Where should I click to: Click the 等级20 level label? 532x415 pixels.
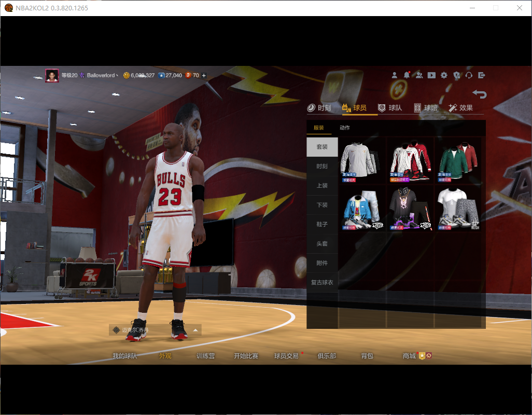point(69,75)
